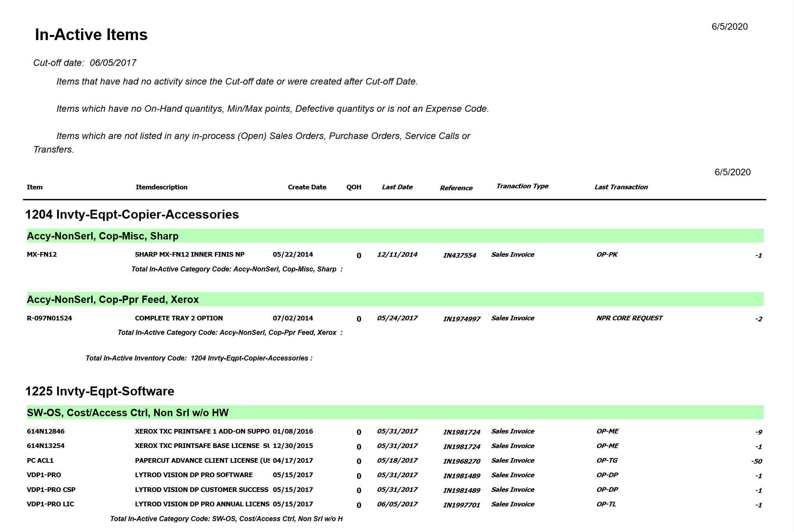Click create date 01/08/2016
Image resolution: width=794 pixels, height=532 pixels.
[293, 431]
